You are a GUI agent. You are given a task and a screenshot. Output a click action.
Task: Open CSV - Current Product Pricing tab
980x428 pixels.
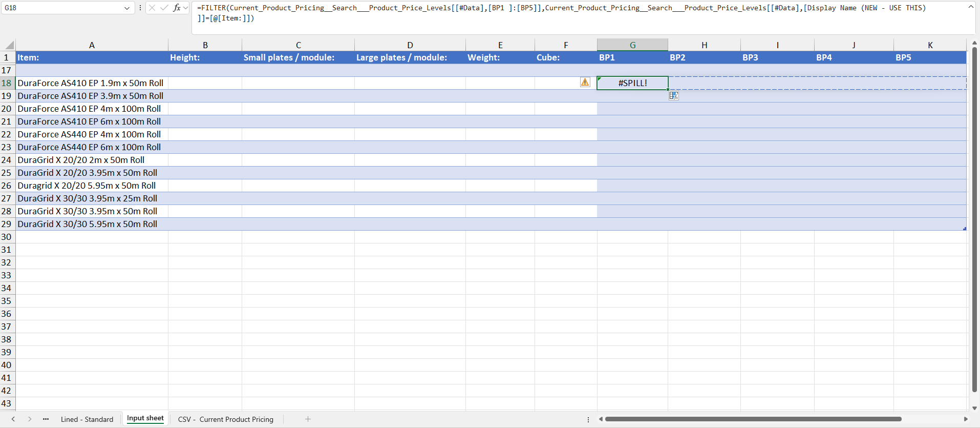click(x=226, y=419)
